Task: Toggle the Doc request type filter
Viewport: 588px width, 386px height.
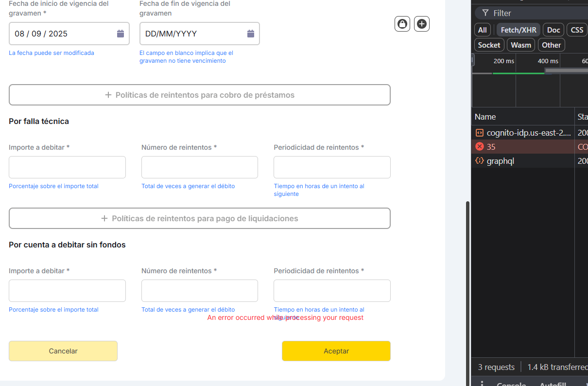Action: [x=553, y=30]
